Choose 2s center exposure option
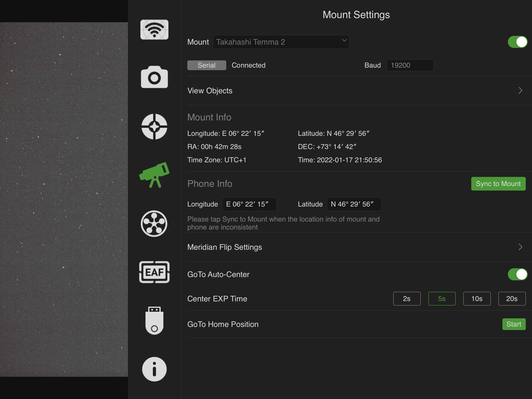 click(406, 299)
